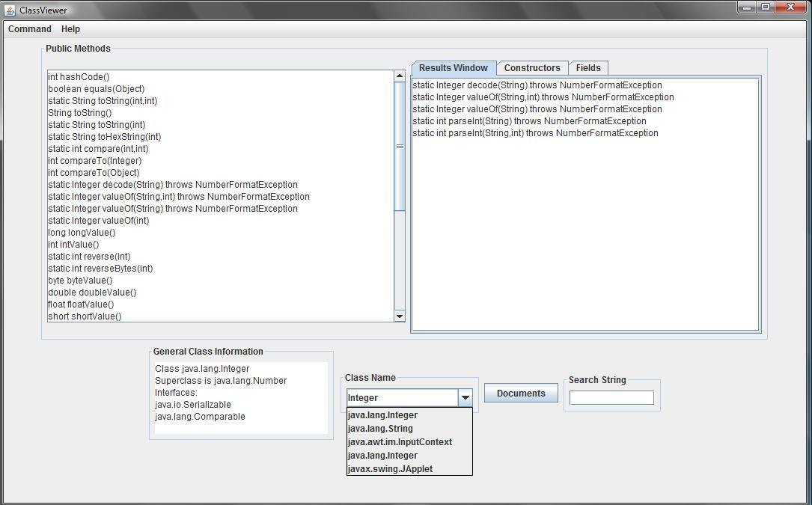The width and height of the screenshot is (812, 505).
Task: Select the int hashCode() method entry
Action: click(x=78, y=76)
